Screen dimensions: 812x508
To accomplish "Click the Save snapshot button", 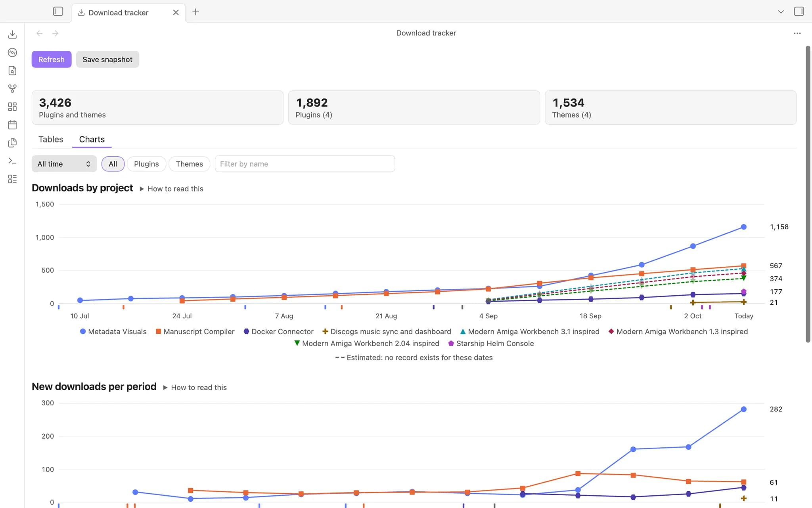I will tap(107, 60).
